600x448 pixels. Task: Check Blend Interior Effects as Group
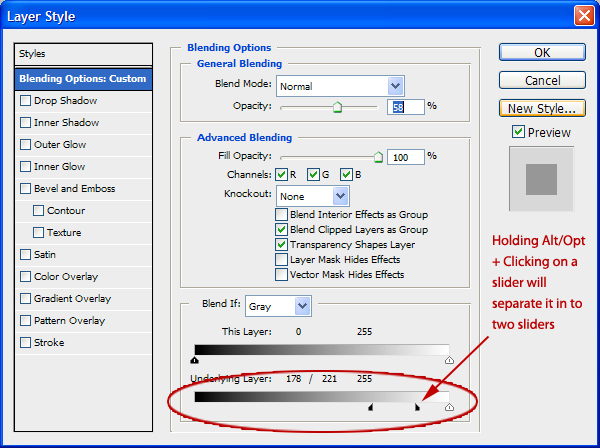[x=281, y=215]
